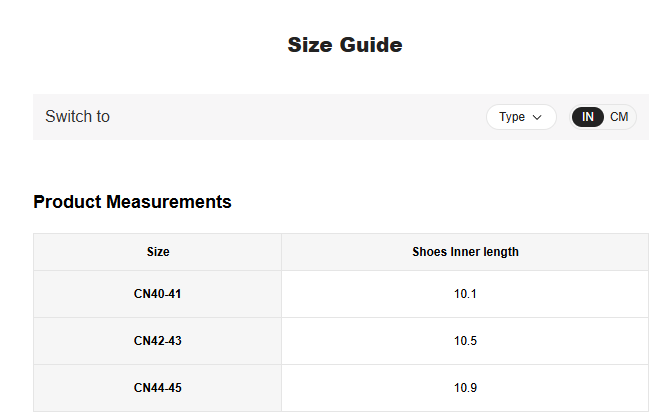Click the 10.1 inner length value
This screenshot has width=672, height=416.
[x=465, y=294]
